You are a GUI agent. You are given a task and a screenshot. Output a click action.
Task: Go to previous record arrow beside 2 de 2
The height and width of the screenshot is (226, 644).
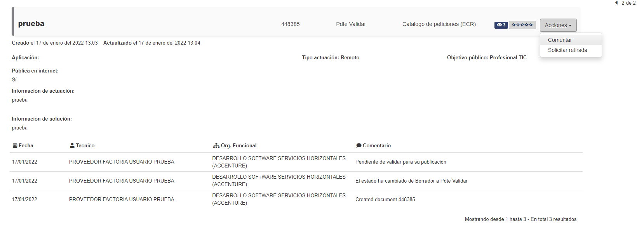coord(616,3)
